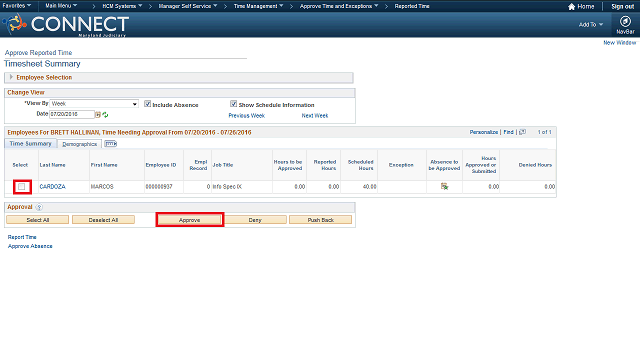Click the Reported Hours column header
640x360 pixels.
point(325,165)
